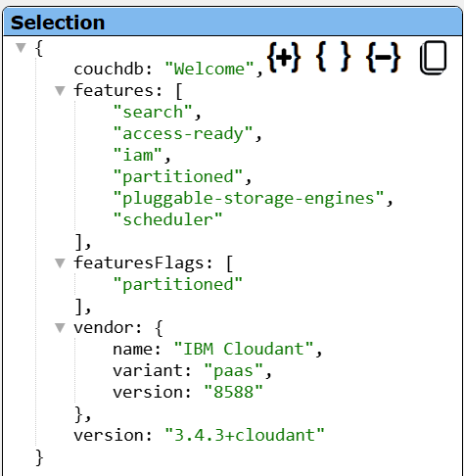Collapse the features array
This screenshot has width=464, height=476.
[x=60, y=91]
